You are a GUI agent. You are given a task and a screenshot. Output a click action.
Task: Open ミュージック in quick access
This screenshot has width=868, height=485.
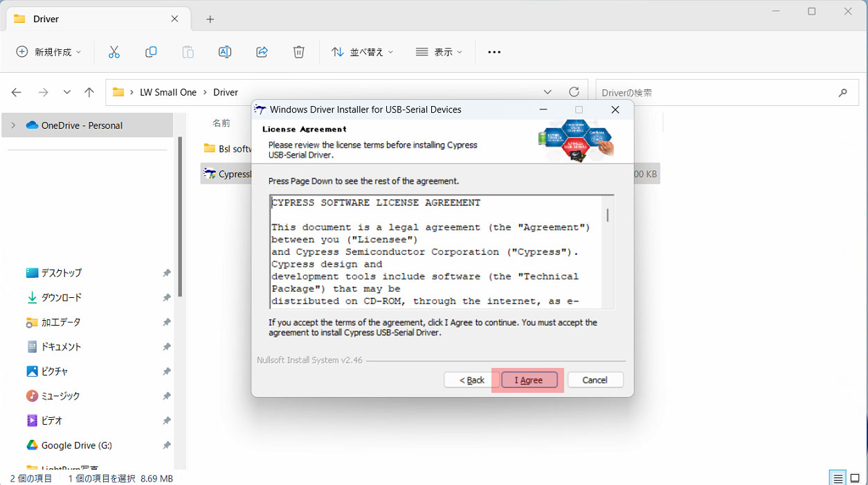tap(60, 396)
